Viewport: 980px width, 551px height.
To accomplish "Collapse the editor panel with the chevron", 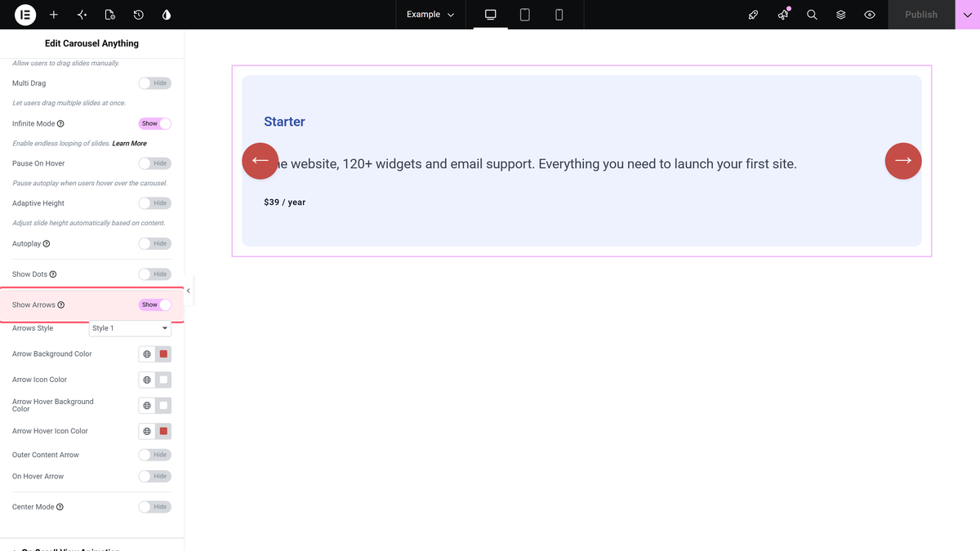I will 189,291.
